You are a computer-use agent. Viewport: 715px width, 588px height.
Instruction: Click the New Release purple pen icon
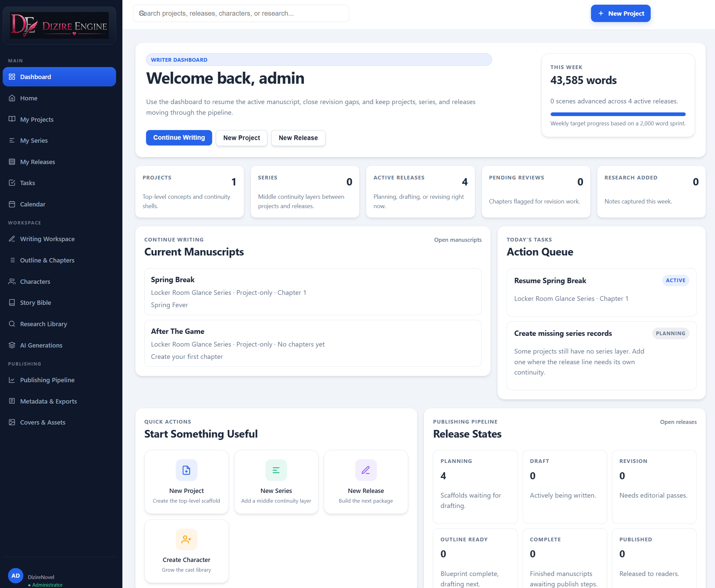coord(366,470)
